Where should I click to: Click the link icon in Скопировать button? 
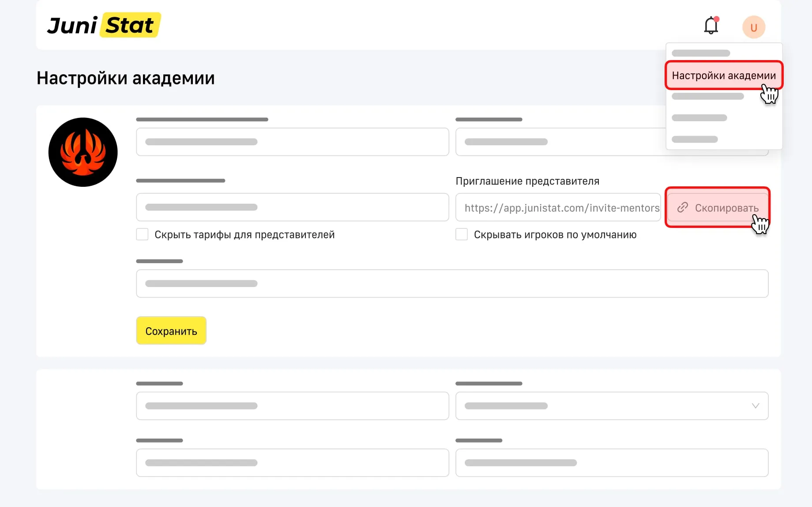[x=683, y=208]
